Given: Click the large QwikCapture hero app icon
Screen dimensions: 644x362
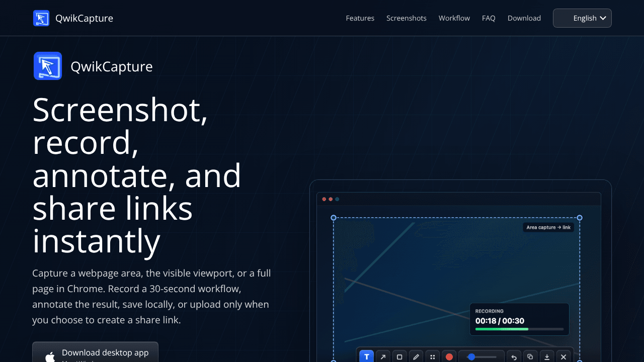Looking at the screenshot, I should point(48,66).
